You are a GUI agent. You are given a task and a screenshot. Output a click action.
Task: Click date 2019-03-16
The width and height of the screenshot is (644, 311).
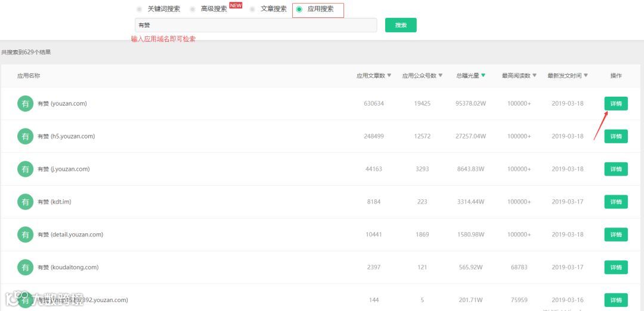568,300
